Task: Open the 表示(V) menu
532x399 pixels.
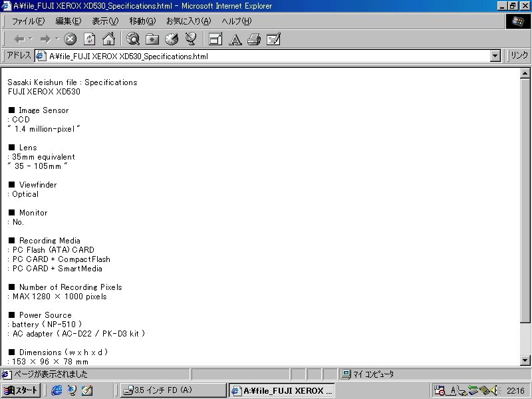Action: pyautogui.click(x=105, y=21)
